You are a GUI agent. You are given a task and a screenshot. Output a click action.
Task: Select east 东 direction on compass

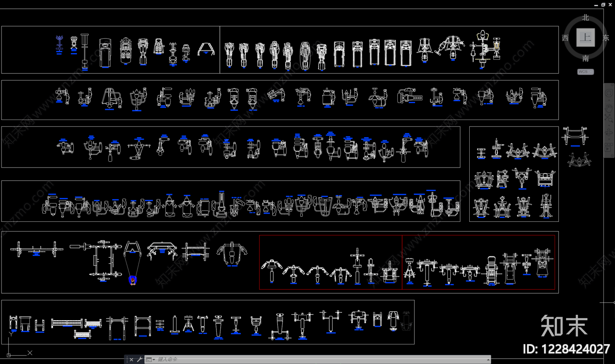(606, 38)
